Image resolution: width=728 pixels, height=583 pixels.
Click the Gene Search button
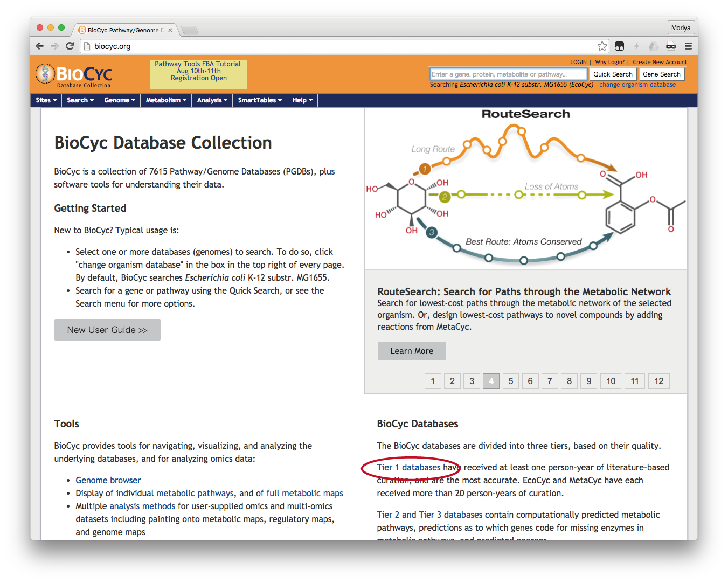(662, 74)
